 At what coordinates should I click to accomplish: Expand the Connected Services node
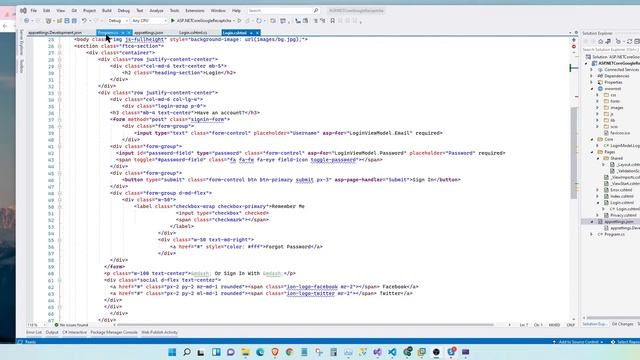pos(592,70)
